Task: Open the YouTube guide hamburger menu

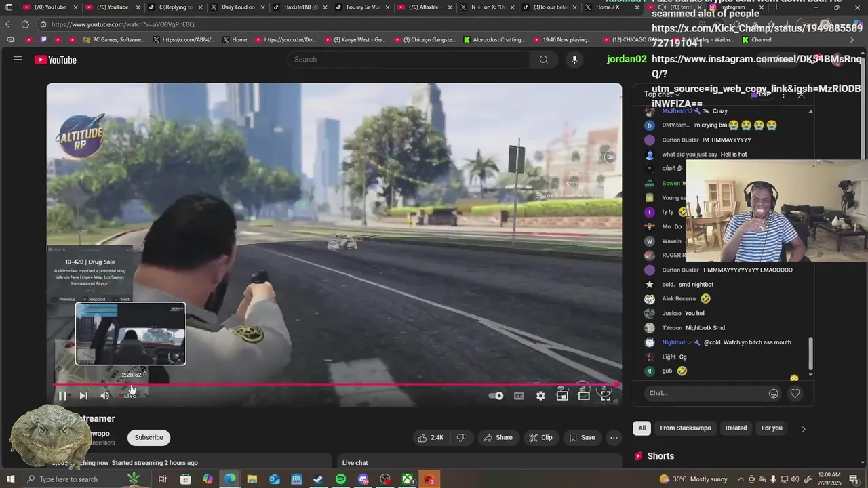Action: (18, 60)
